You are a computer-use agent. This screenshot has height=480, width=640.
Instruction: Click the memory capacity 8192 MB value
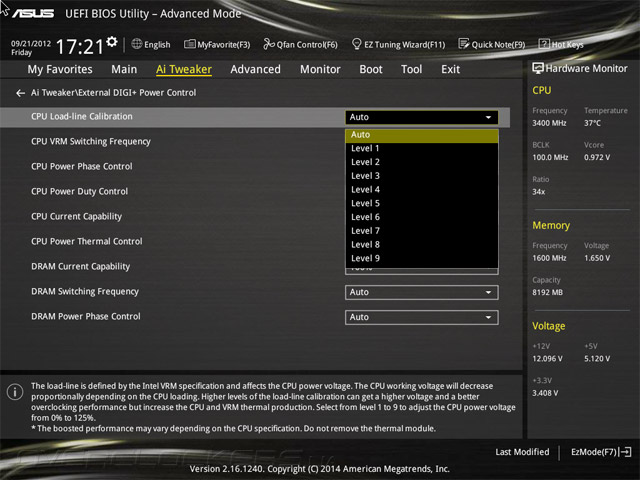pos(547,292)
